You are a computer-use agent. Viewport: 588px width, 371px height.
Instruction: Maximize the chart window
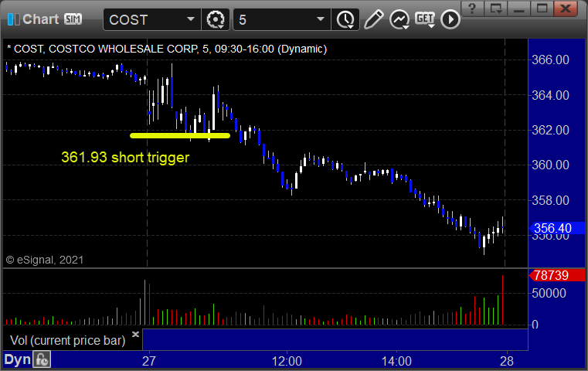tap(542, 9)
